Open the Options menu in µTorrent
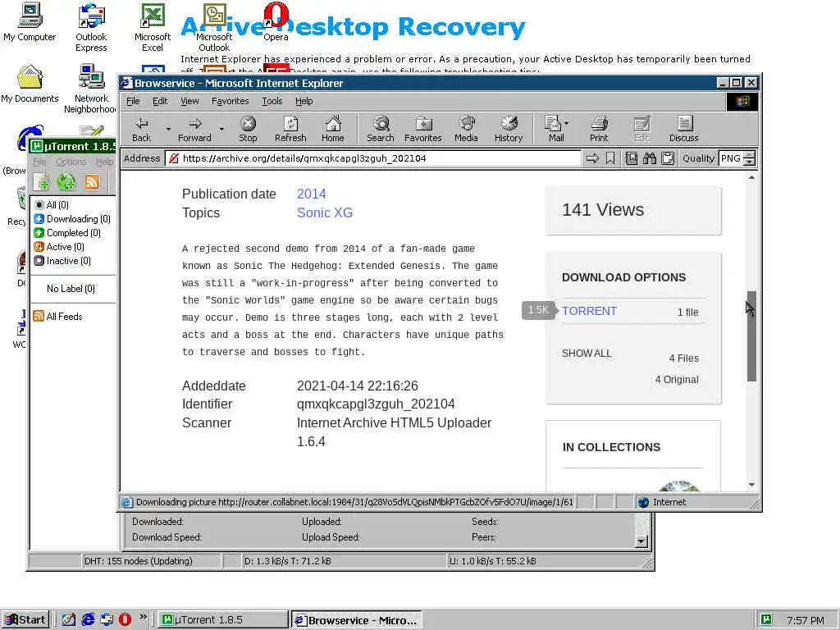Viewport: 840px width, 630px height. pos(71,162)
